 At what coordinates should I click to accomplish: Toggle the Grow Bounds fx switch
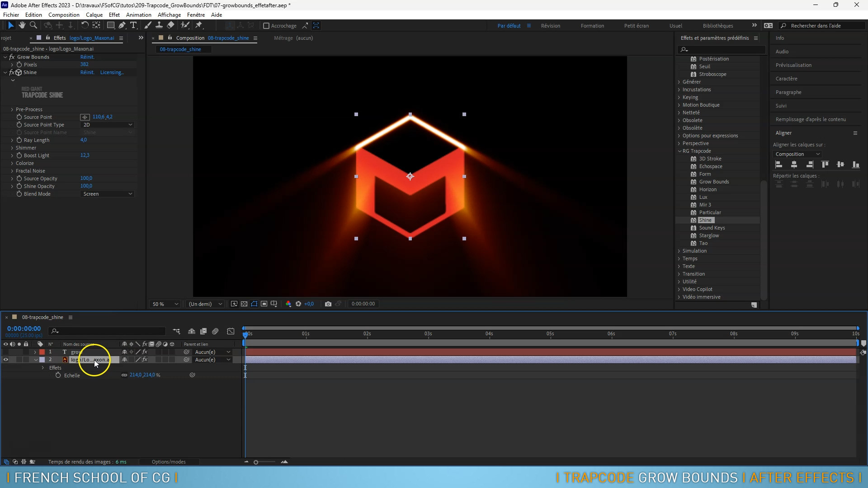click(x=12, y=57)
